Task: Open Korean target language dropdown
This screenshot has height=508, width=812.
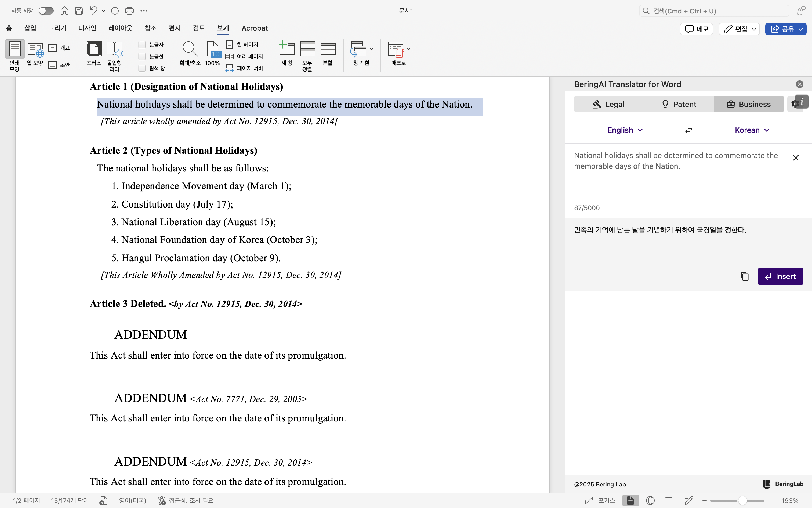Action: point(752,130)
